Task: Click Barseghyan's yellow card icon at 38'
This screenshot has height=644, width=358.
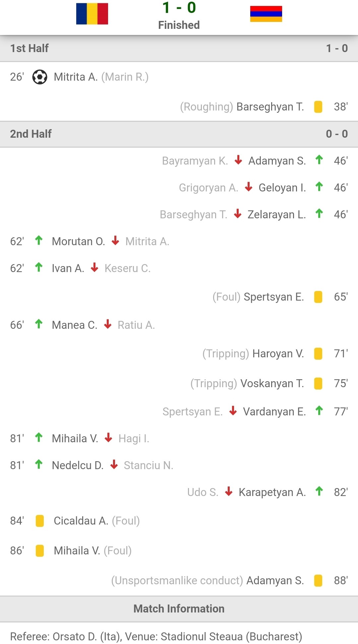Action: click(x=318, y=107)
